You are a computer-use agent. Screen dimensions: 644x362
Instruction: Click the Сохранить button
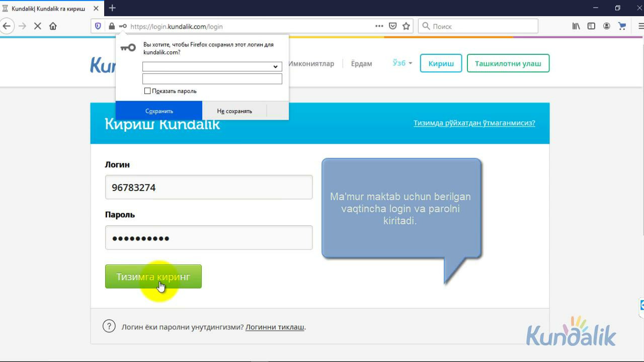[x=159, y=111]
